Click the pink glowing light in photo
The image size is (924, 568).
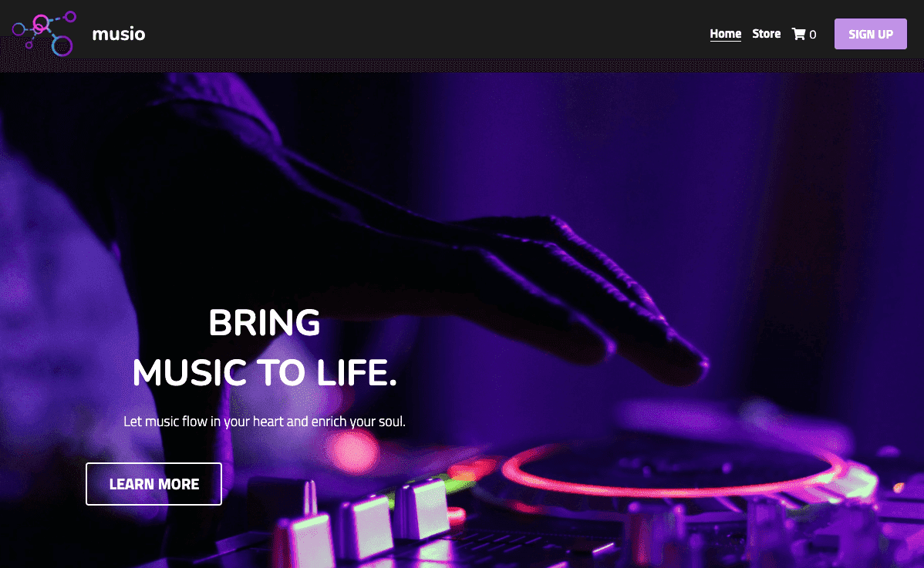pyautogui.click(x=352, y=452)
